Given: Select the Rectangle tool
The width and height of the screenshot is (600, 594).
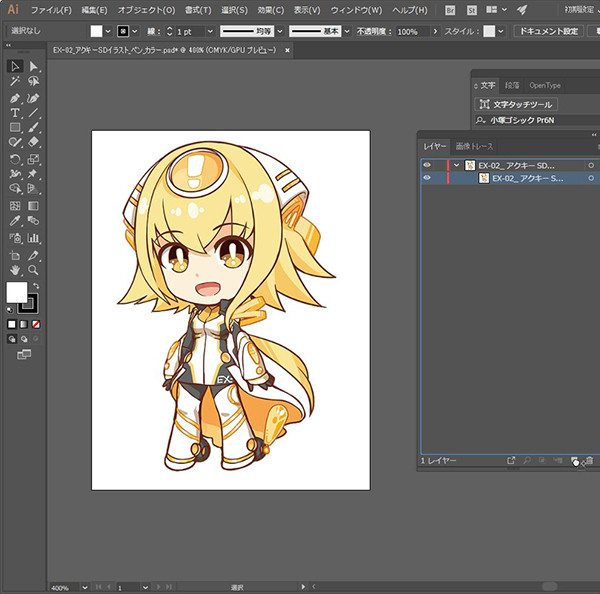Looking at the screenshot, I should pyautogui.click(x=15, y=127).
